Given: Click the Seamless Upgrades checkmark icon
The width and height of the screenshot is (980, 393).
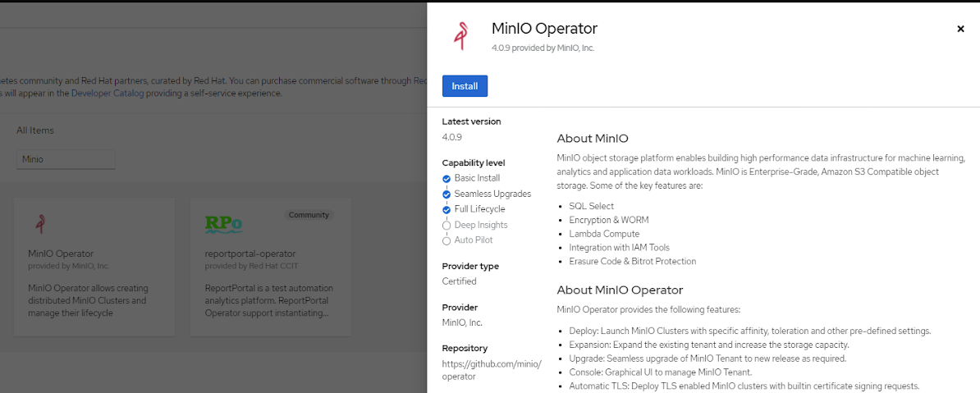Looking at the screenshot, I should point(446,194).
